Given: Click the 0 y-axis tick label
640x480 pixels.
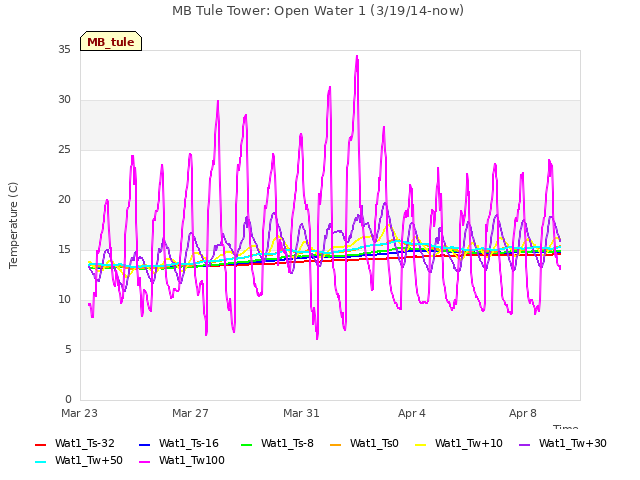Looking at the screenshot, I should 68,400.
